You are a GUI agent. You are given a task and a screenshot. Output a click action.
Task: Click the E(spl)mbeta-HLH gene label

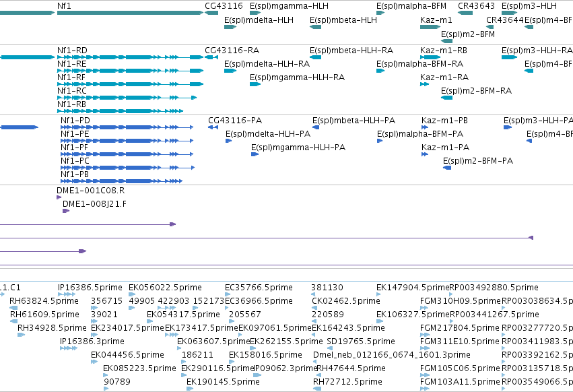[x=343, y=20]
